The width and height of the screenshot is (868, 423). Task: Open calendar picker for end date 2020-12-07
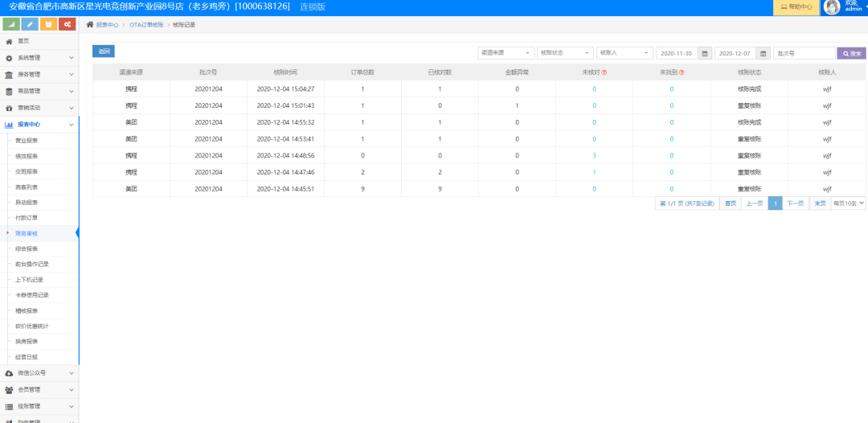(x=764, y=53)
